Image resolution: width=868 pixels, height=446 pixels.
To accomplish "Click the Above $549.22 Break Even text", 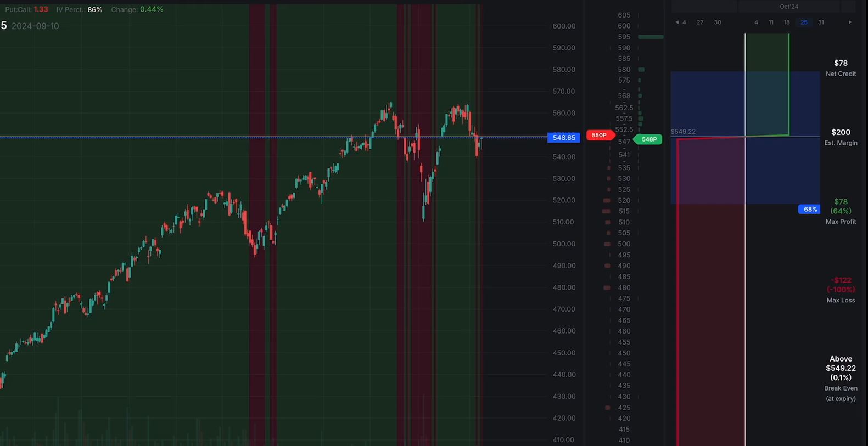I will [x=841, y=368].
